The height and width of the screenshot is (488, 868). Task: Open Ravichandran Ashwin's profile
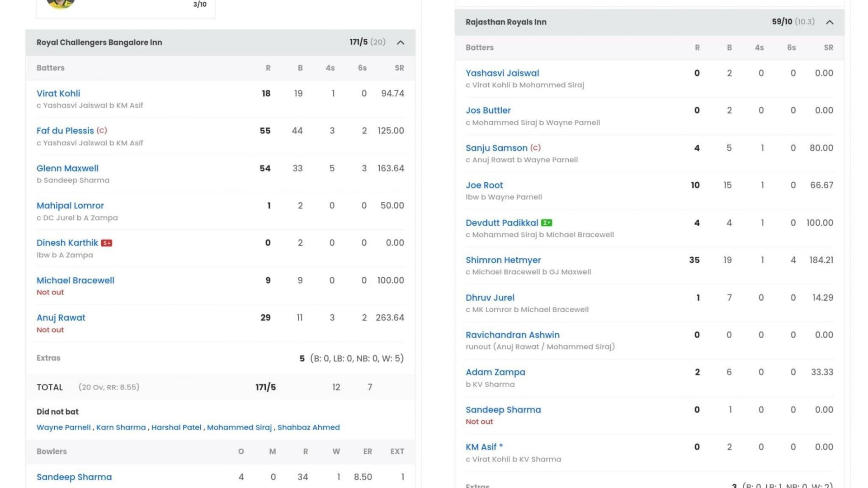pos(513,335)
